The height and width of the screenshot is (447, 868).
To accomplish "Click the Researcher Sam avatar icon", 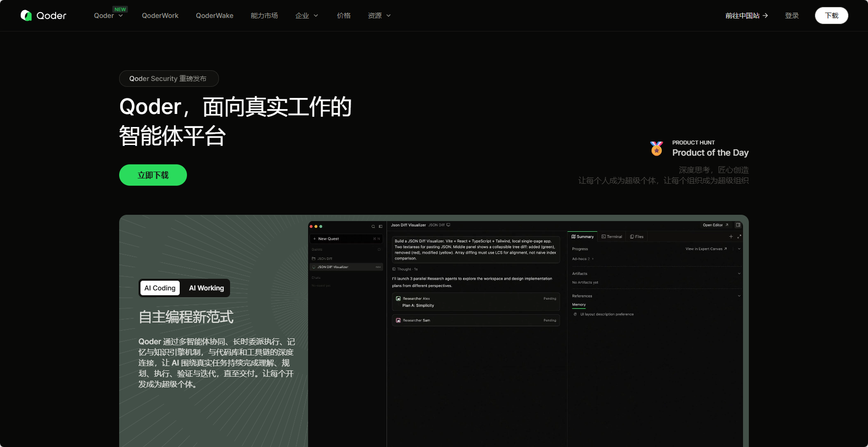I will [x=398, y=320].
